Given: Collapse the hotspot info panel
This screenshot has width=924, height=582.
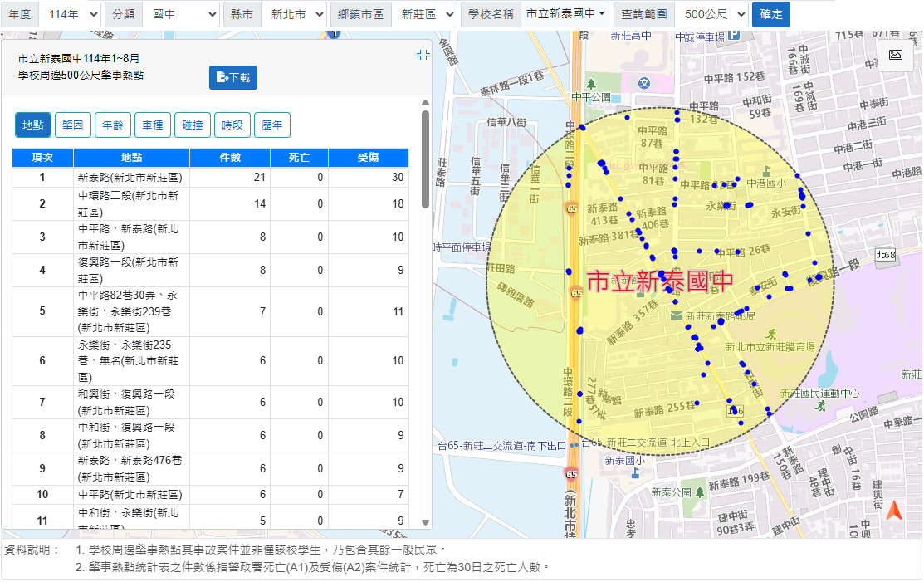Looking at the screenshot, I should (423, 55).
